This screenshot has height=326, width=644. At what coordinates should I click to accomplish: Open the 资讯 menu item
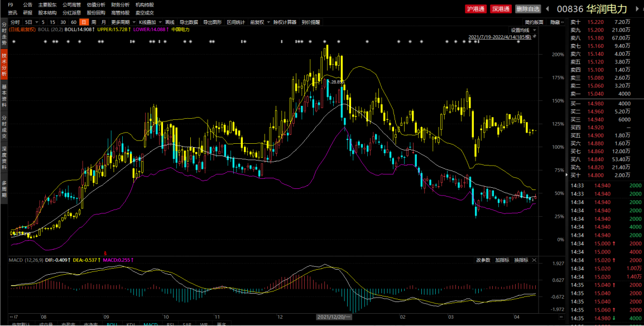(12, 12)
